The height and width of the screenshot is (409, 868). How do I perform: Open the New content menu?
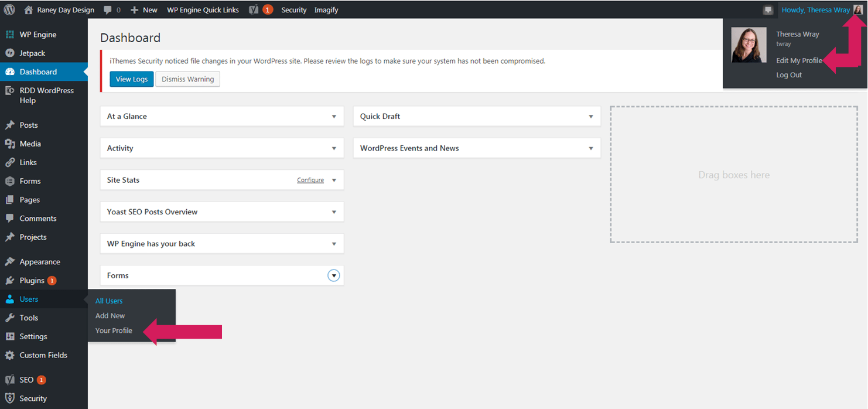click(144, 10)
